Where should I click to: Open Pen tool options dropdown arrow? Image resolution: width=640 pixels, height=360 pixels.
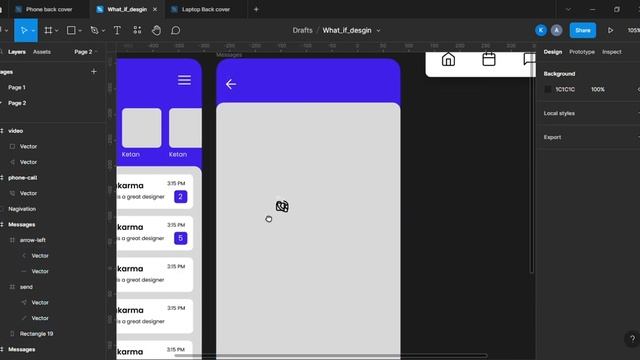(x=103, y=31)
